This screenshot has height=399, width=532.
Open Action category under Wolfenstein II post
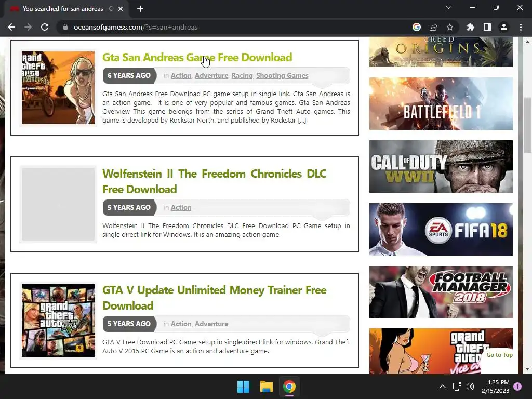click(x=181, y=208)
